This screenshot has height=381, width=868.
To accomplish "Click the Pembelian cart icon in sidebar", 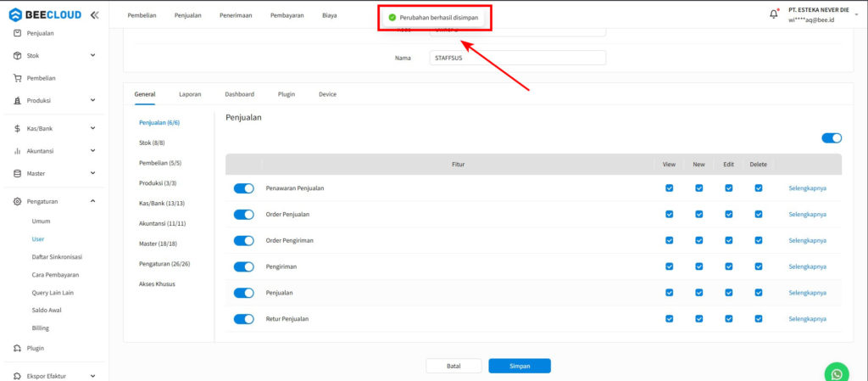I will point(18,78).
